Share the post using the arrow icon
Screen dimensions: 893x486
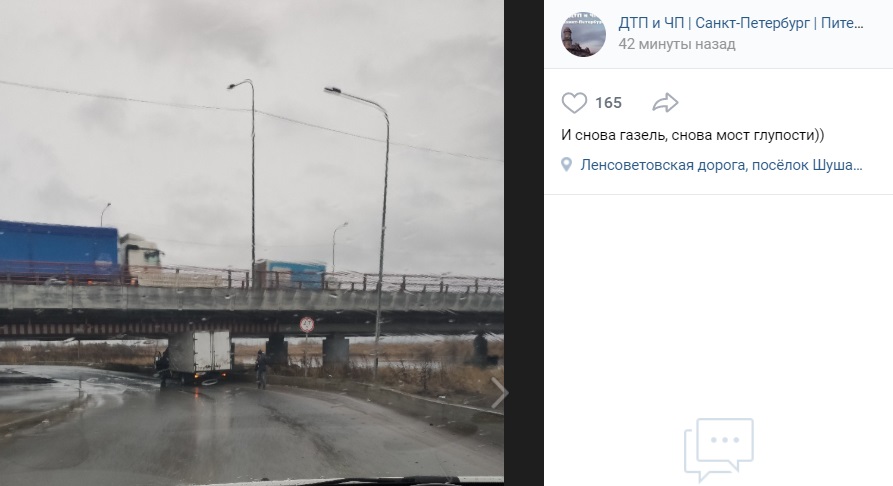pyautogui.click(x=665, y=103)
